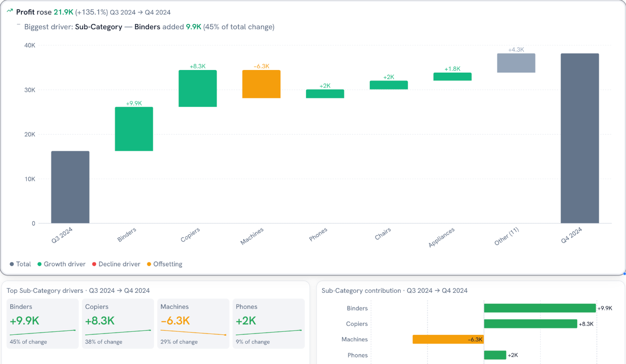Click the 'Appliances' x-axis label

(441, 237)
